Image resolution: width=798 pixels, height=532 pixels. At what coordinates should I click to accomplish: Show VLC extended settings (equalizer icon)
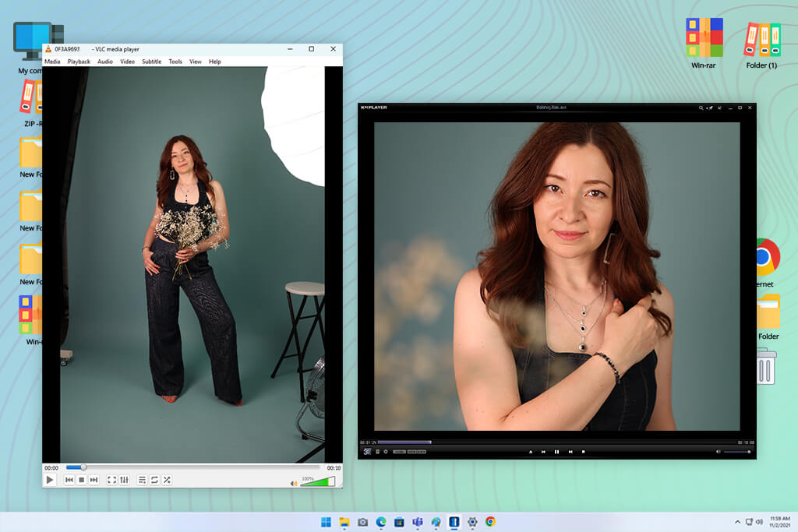pyautogui.click(x=124, y=480)
